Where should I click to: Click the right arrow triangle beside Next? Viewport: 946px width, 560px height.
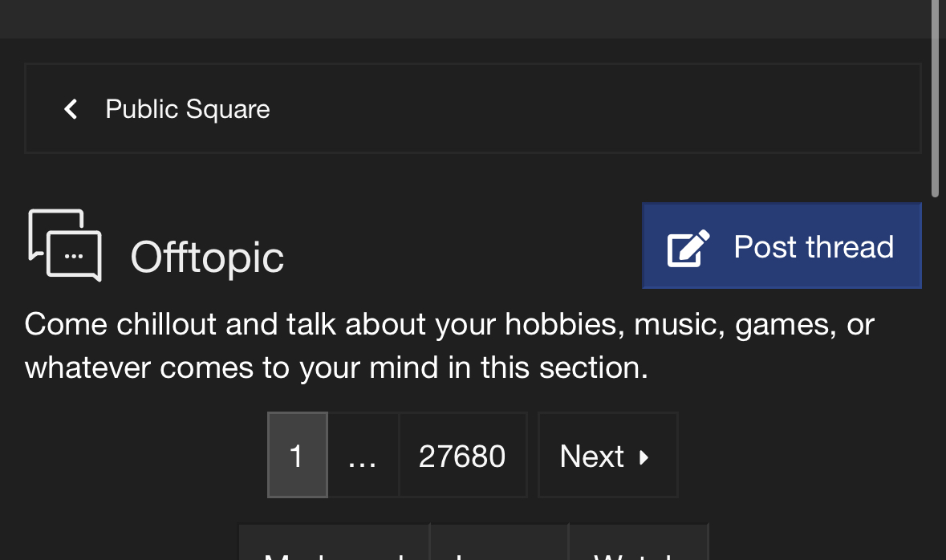point(644,457)
